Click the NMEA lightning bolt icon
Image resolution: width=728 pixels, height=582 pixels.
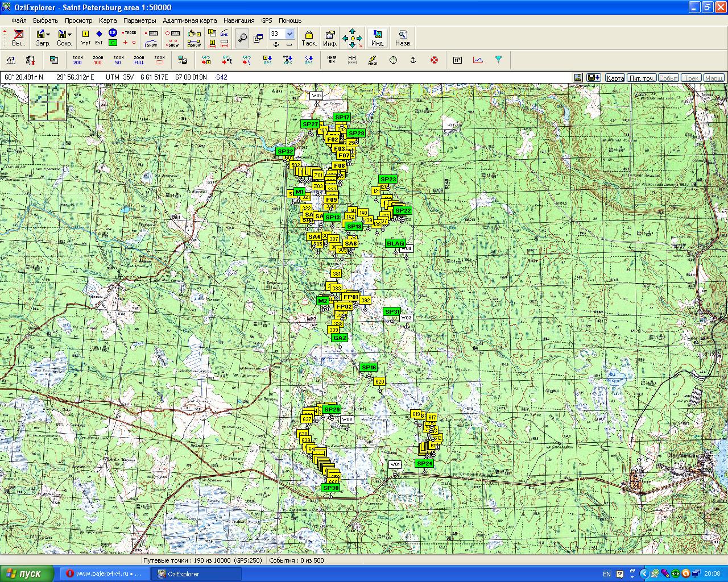pos(373,60)
